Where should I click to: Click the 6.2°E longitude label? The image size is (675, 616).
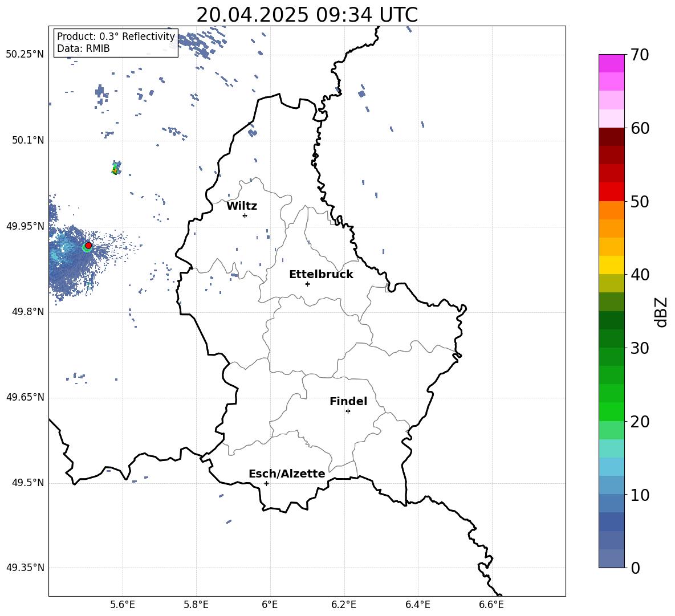click(344, 605)
